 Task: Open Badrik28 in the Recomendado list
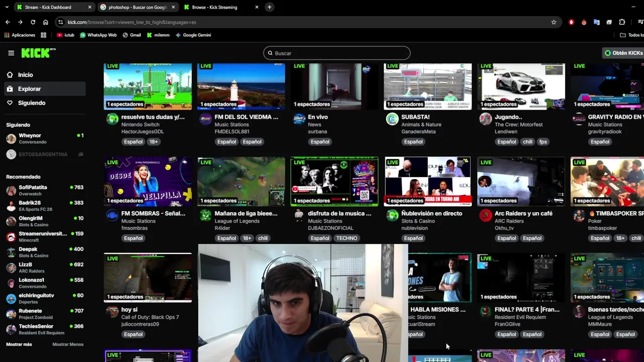(x=45, y=206)
